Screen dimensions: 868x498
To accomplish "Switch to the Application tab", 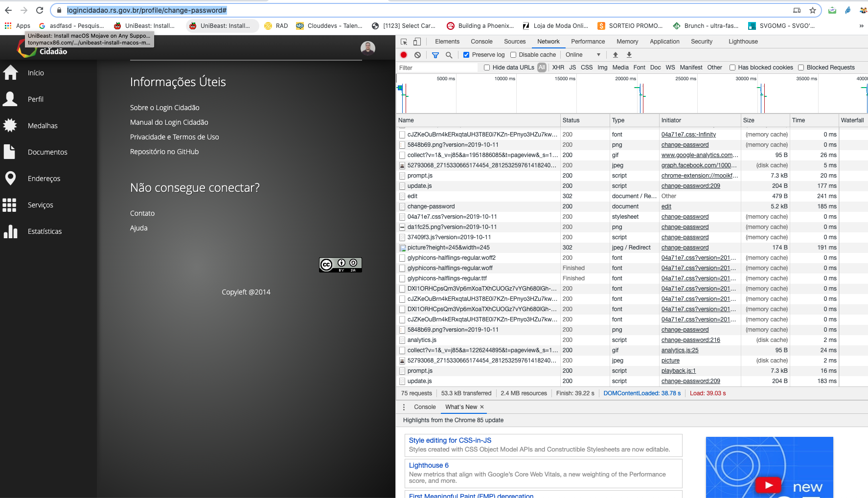I will tap(664, 42).
